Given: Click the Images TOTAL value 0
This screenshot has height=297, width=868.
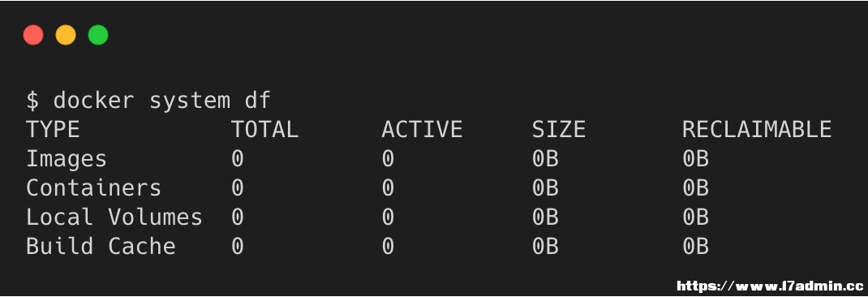Looking at the screenshot, I should click(x=237, y=159).
